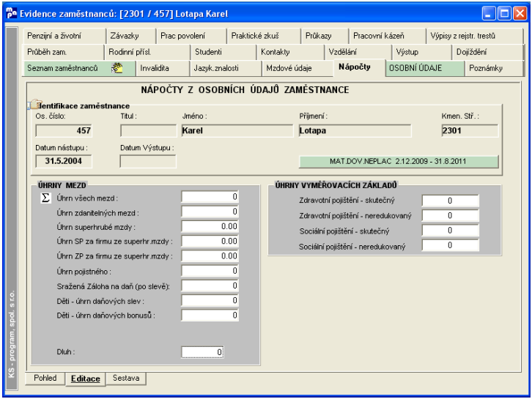Click the Datum nástupu field 31.5.2004

click(x=64, y=161)
